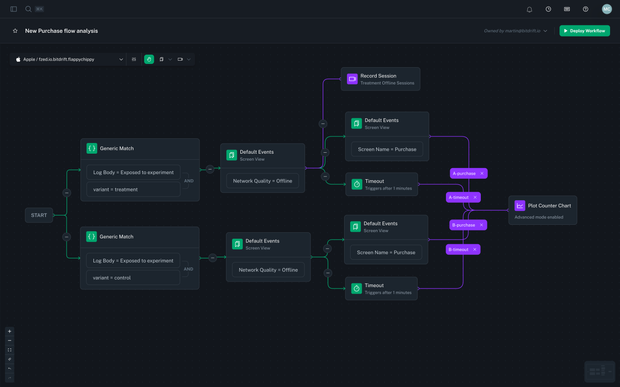Select the START node
The width and height of the screenshot is (620, 387).
[39, 215]
